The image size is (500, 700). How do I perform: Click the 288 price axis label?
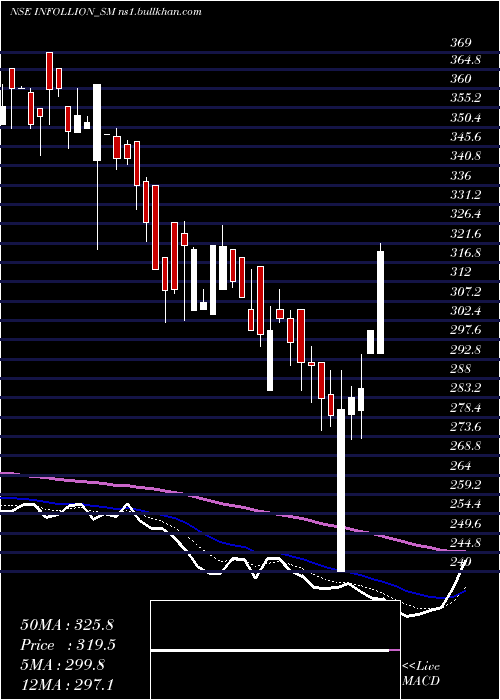pyautogui.click(x=460, y=369)
